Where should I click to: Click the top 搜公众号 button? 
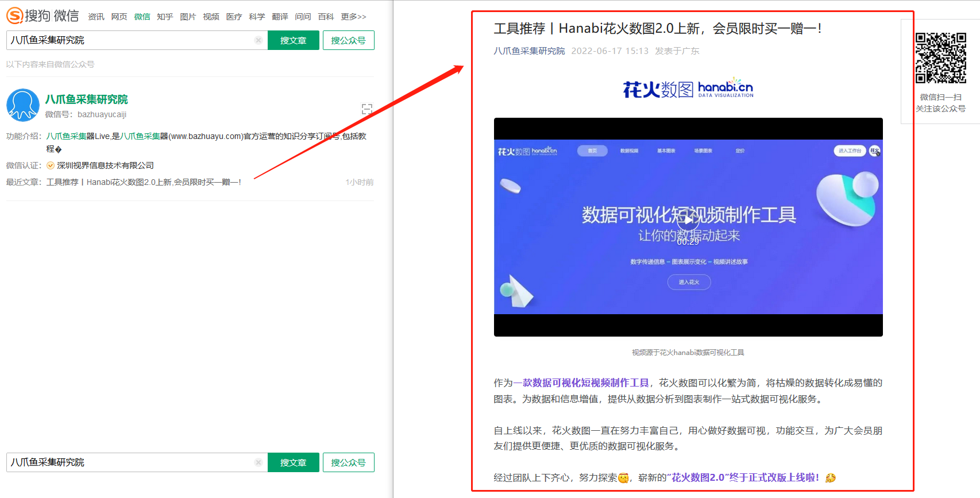click(349, 40)
